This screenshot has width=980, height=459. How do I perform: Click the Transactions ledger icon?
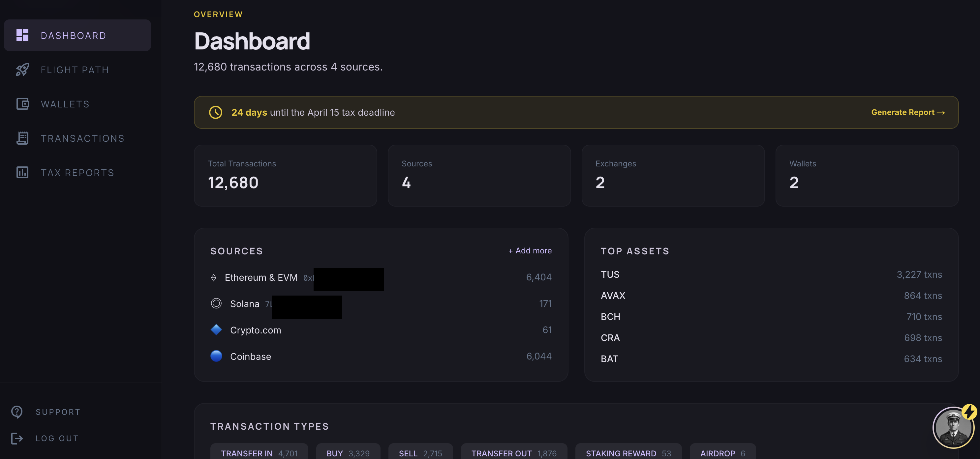point(22,138)
